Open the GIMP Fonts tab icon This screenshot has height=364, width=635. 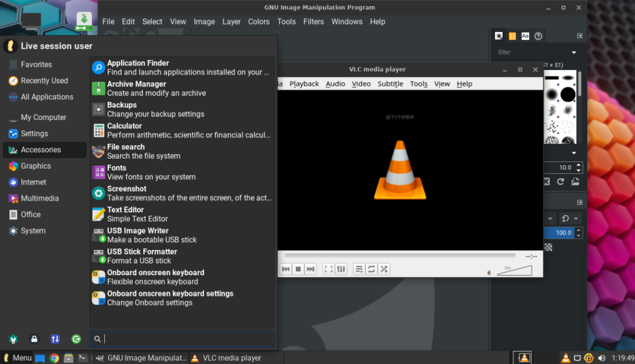(525, 36)
